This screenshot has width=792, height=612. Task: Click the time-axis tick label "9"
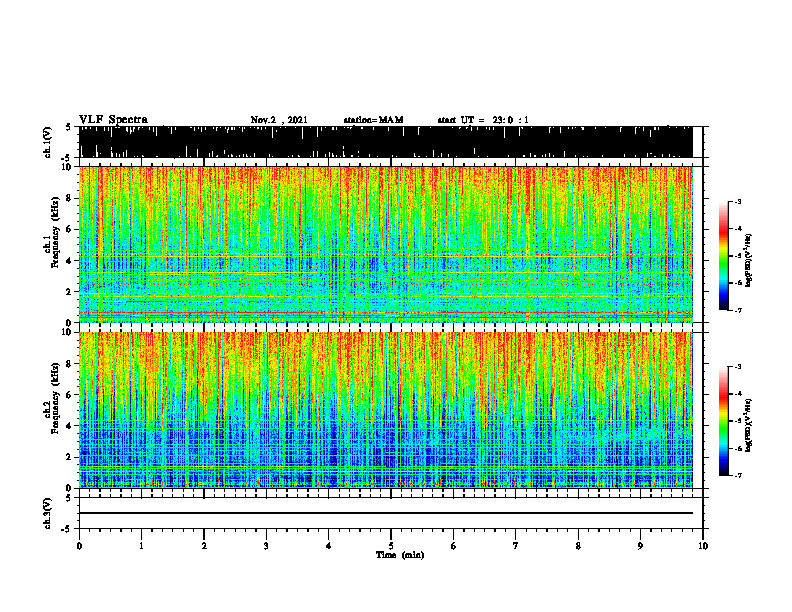coord(640,546)
